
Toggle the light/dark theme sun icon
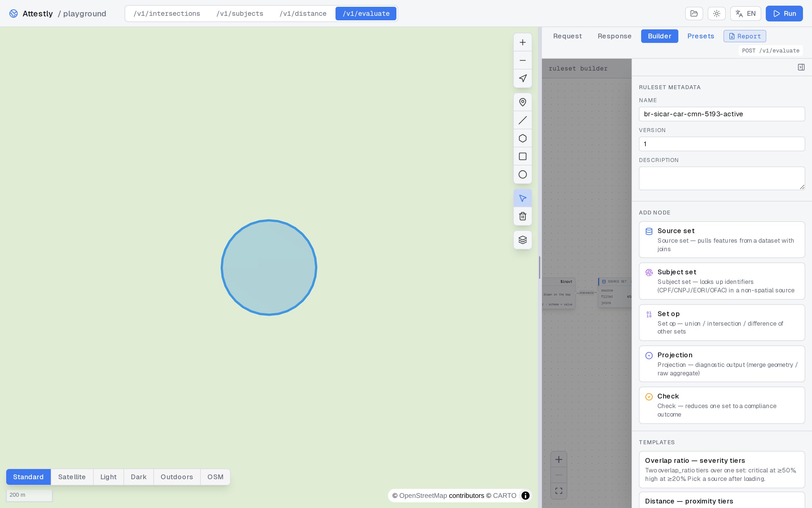pos(716,14)
